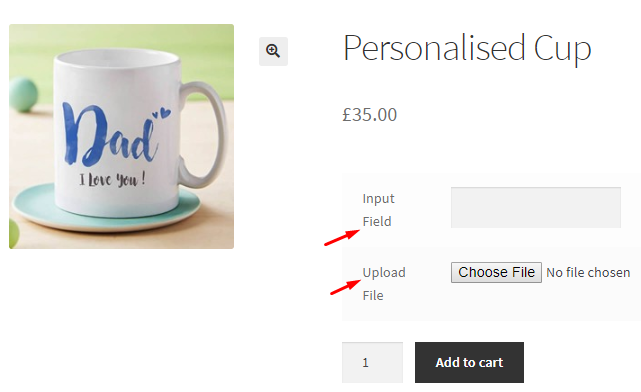
Task: Click the white rim of the mug
Action: (x=117, y=59)
